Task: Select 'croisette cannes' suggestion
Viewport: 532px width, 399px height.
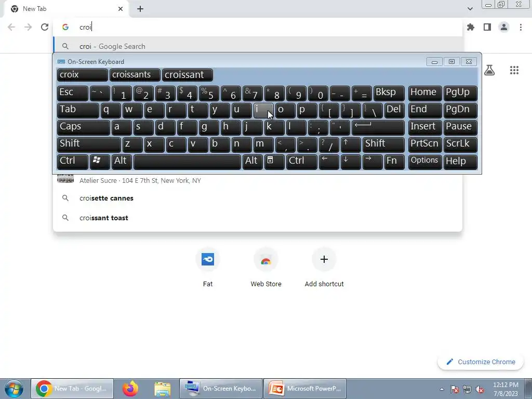Action: point(258,198)
